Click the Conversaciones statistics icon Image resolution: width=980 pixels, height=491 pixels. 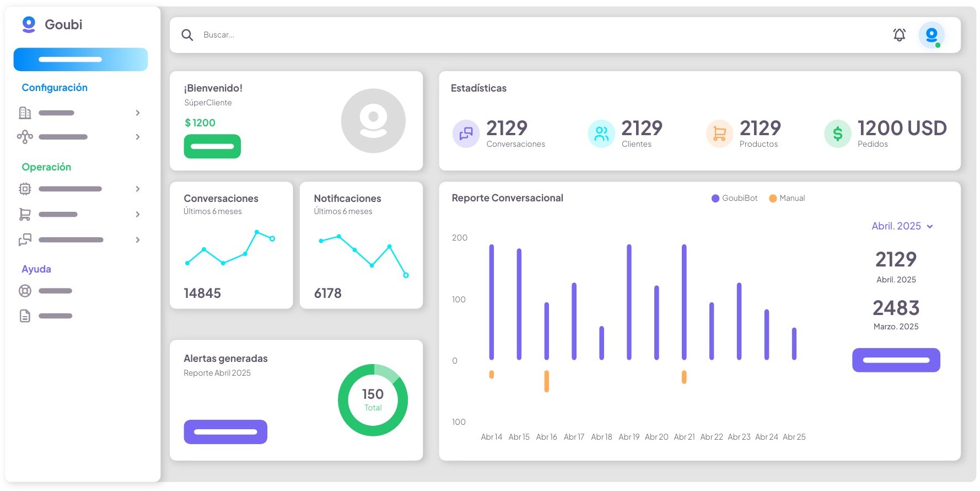(x=466, y=133)
